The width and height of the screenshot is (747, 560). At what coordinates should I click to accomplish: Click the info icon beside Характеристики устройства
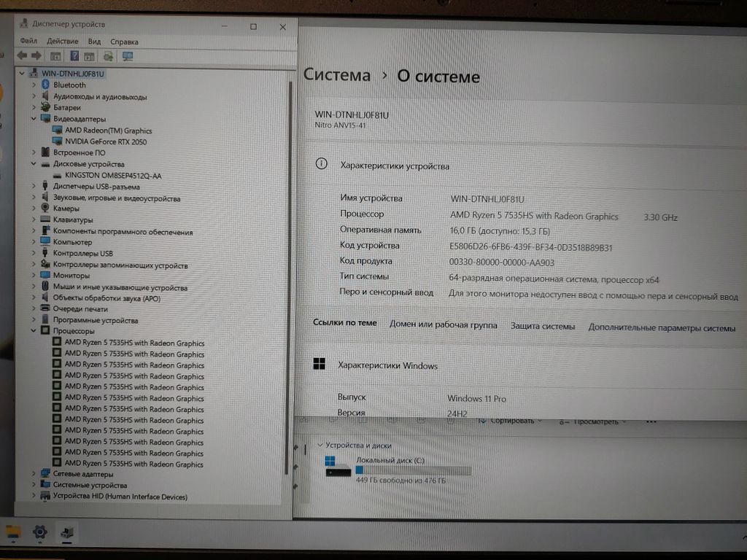(321, 165)
